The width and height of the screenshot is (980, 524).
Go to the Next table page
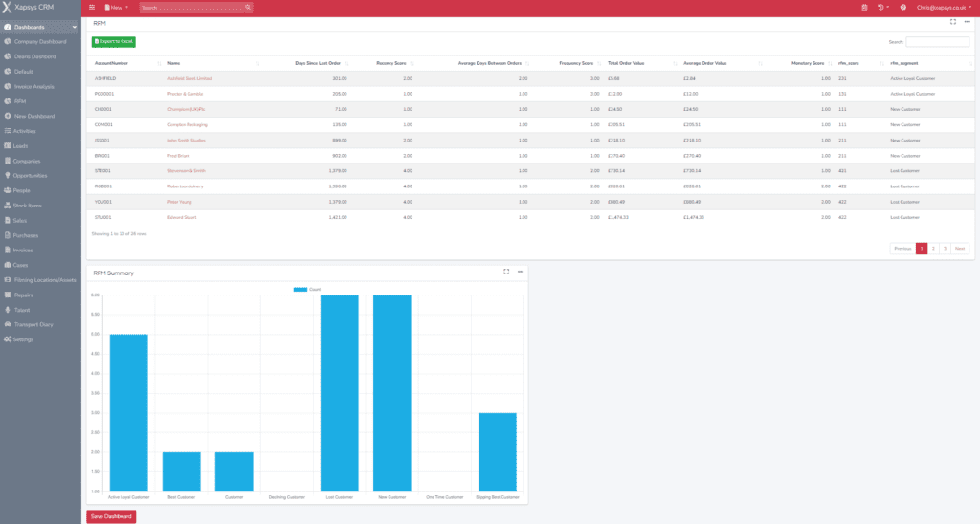click(x=959, y=249)
